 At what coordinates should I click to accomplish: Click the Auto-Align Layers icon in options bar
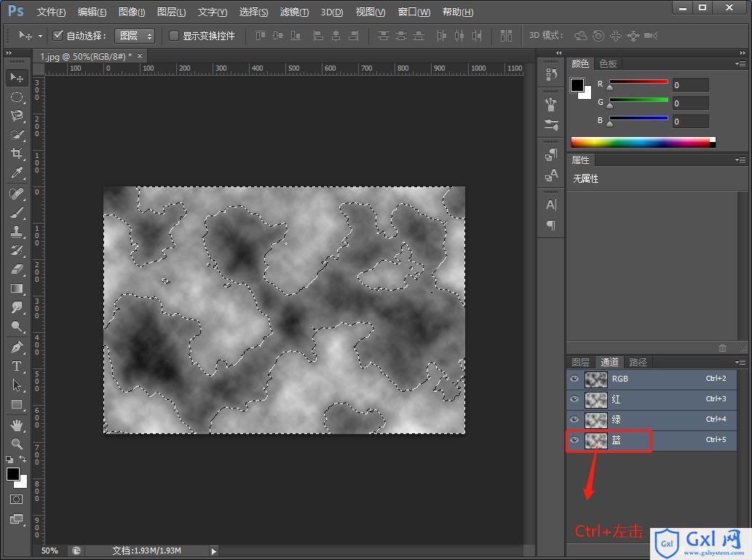tap(506, 36)
